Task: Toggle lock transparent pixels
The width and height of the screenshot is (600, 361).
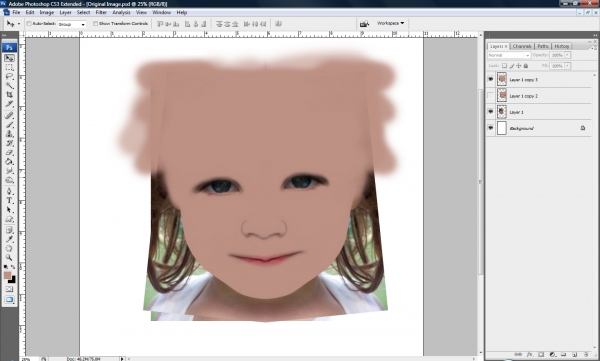Action: pyautogui.click(x=504, y=66)
